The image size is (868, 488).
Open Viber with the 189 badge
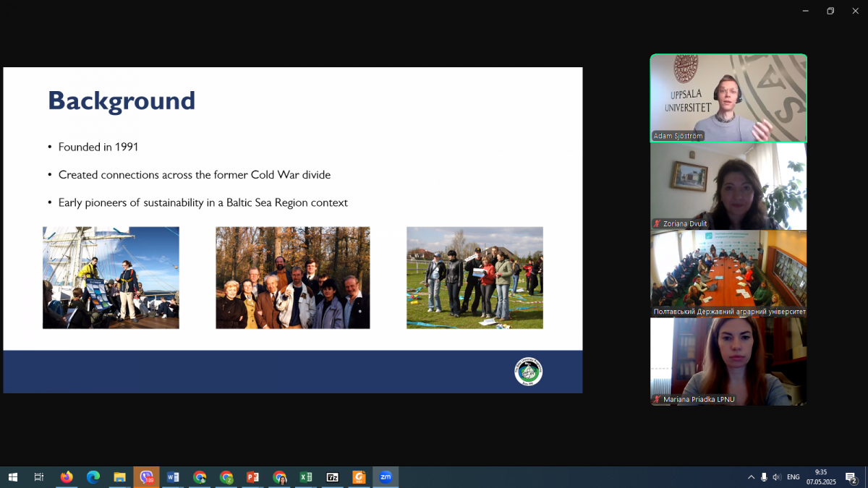click(146, 477)
